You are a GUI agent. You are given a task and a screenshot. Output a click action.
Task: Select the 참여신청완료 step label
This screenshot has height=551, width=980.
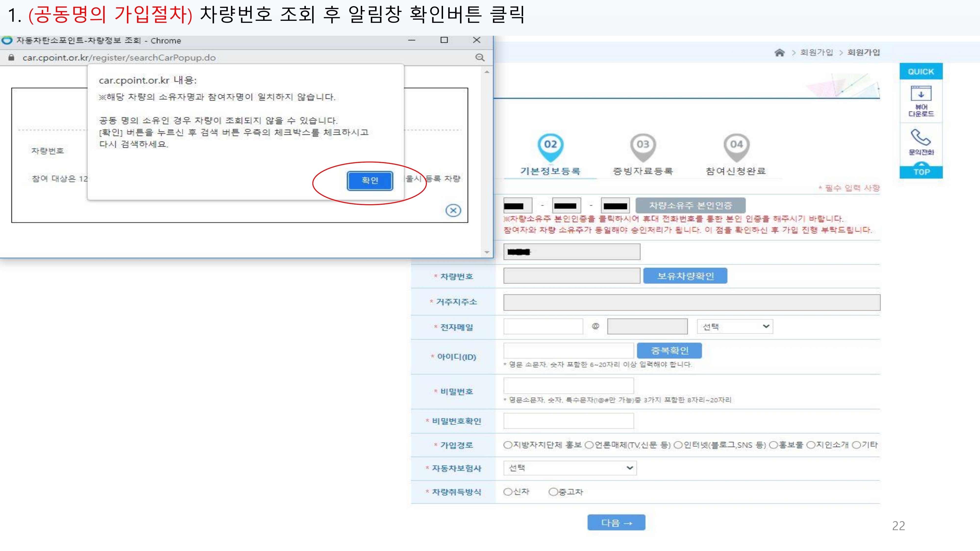point(736,171)
